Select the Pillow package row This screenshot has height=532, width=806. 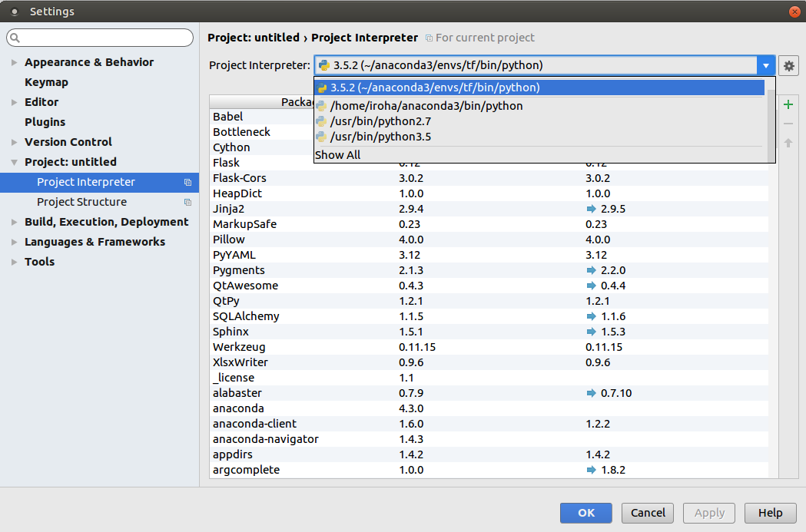click(x=489, y=240)
